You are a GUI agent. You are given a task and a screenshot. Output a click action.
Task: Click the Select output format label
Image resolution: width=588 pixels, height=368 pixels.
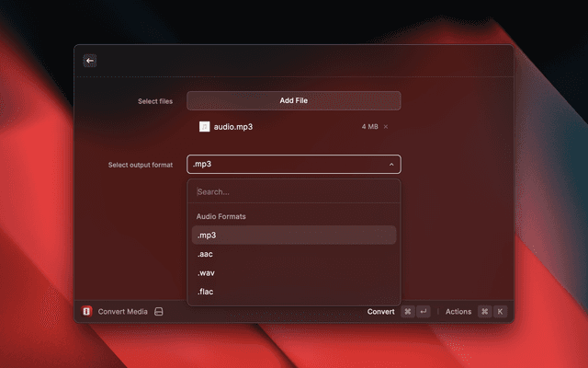click(x=141, y=165)
